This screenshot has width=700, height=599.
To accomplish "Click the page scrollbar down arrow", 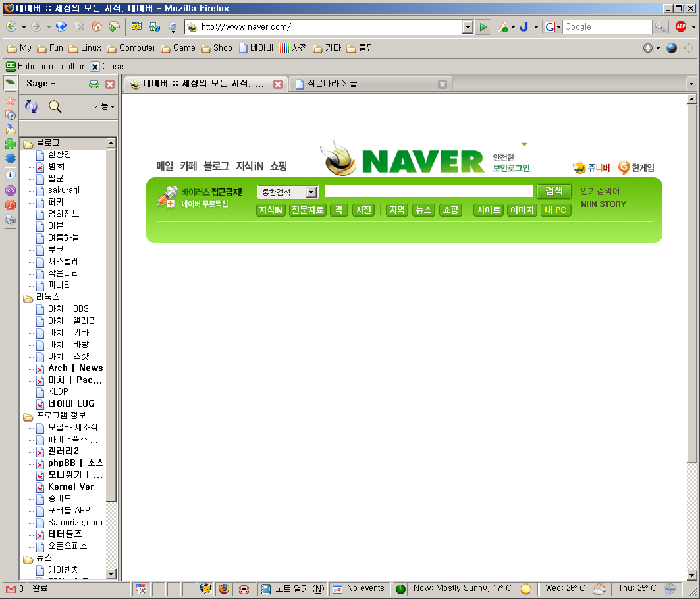I will [x=691, y=575].
